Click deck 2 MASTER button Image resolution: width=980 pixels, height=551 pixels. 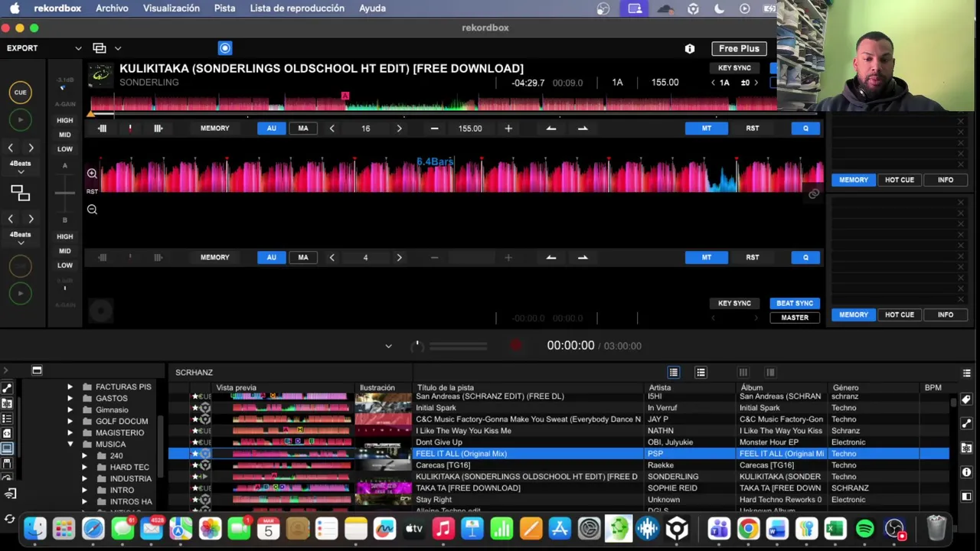795,318
